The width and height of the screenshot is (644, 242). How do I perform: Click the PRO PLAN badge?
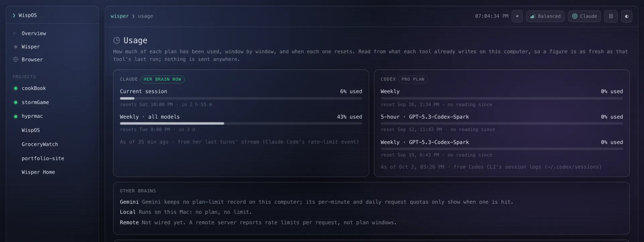(x=413, y=79)
